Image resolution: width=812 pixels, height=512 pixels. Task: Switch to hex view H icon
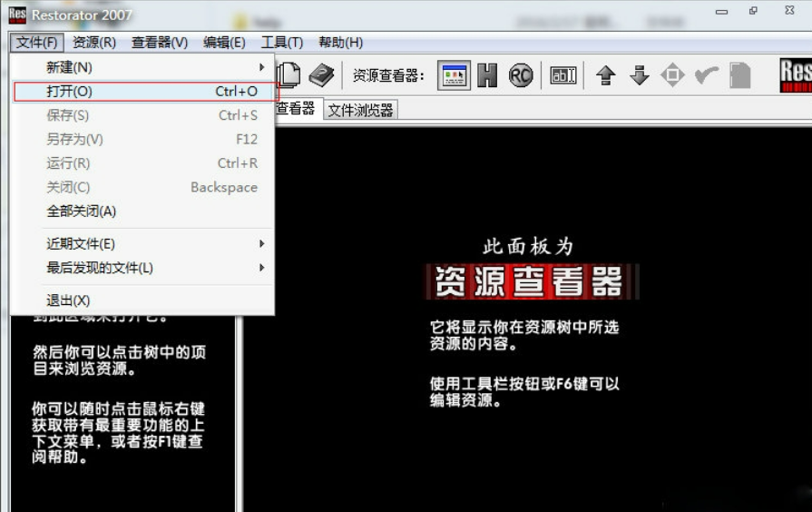click(488, 75)
